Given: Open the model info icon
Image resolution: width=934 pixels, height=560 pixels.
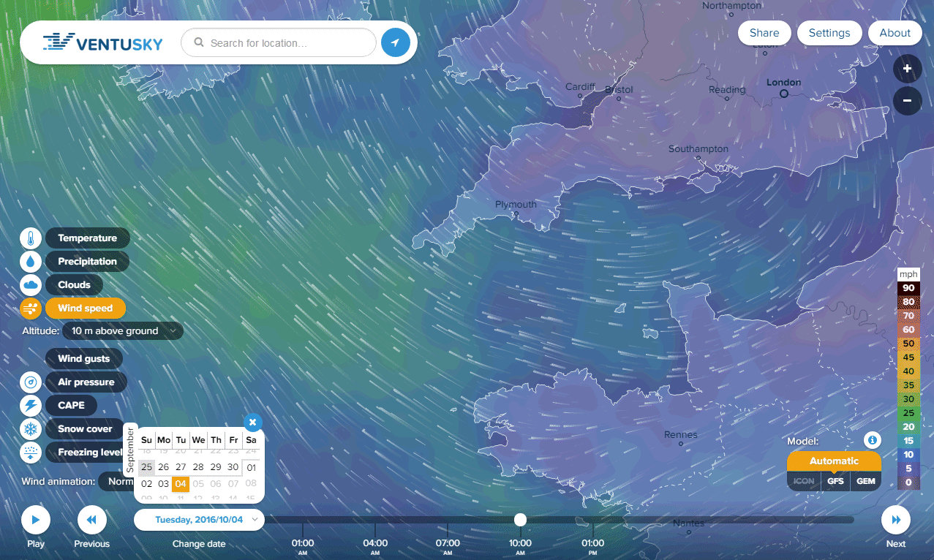Looking at the screenshot, I should [x=871, y=440].
